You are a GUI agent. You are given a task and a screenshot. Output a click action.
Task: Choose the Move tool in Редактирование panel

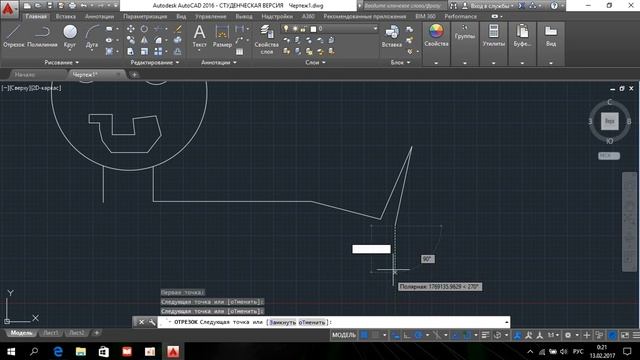[x=131, y=29]
